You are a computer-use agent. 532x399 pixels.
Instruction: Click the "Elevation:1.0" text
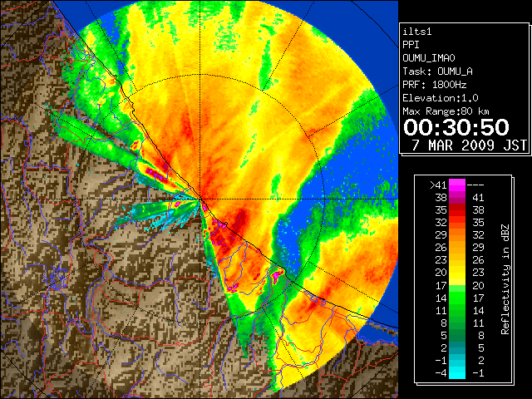pyautogui.click(x=441, y=98)
